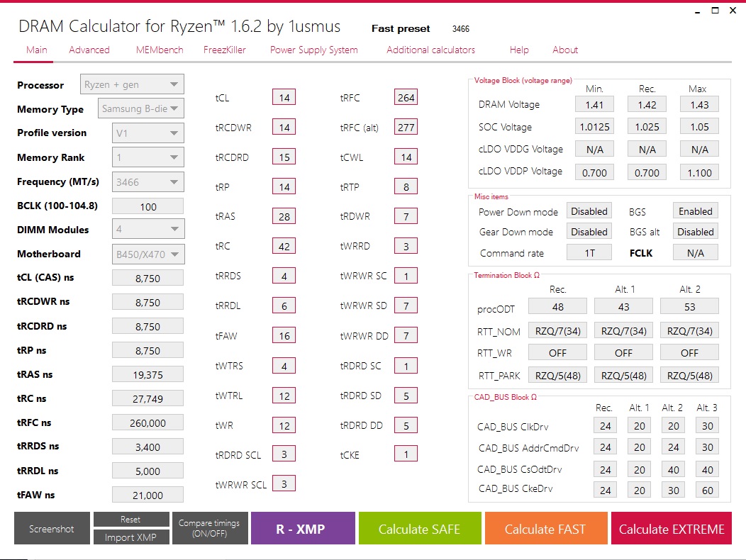Screen dimensions: 746x560
Task: Click CAD_BUS CsOdtDrv Alt. 2 value 40
Action: coord(673,469)
